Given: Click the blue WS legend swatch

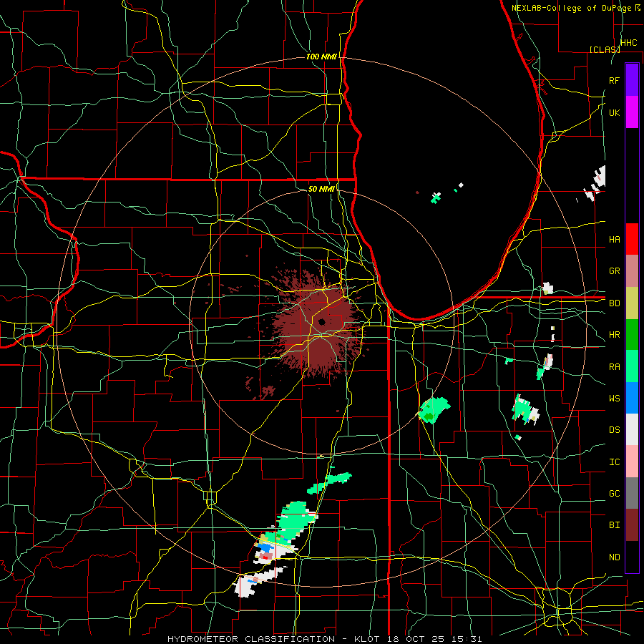Looking at the screenshot, I should 632,398.
